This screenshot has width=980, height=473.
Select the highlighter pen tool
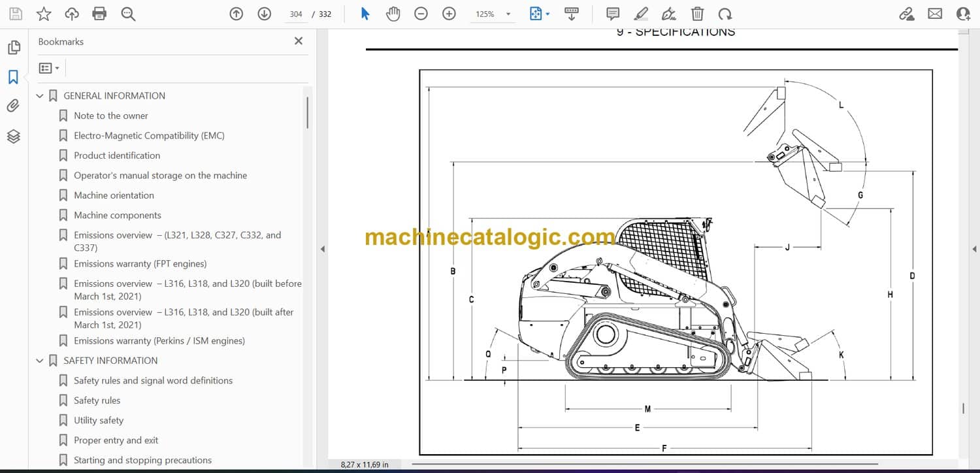[x=641, y=14]
